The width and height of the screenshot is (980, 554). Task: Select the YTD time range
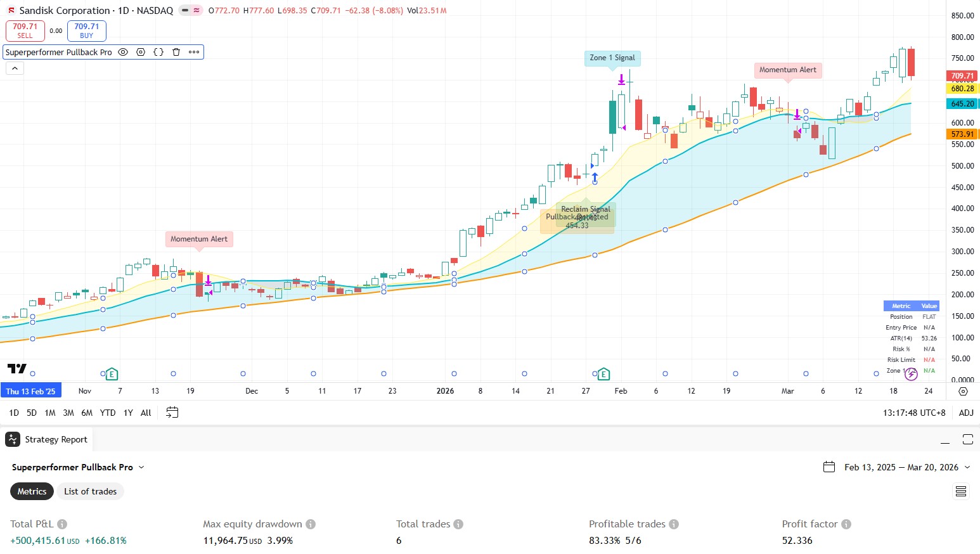click(x=108, y=413)
